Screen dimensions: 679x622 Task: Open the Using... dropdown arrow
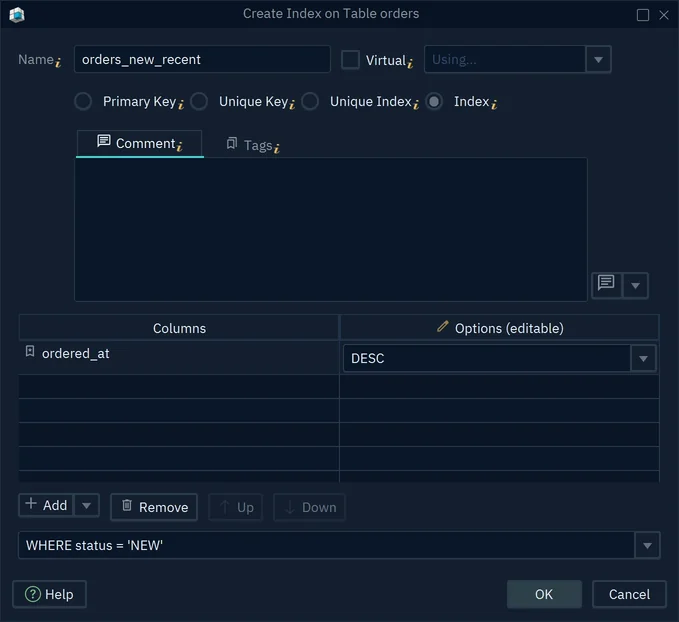(598, 59)
